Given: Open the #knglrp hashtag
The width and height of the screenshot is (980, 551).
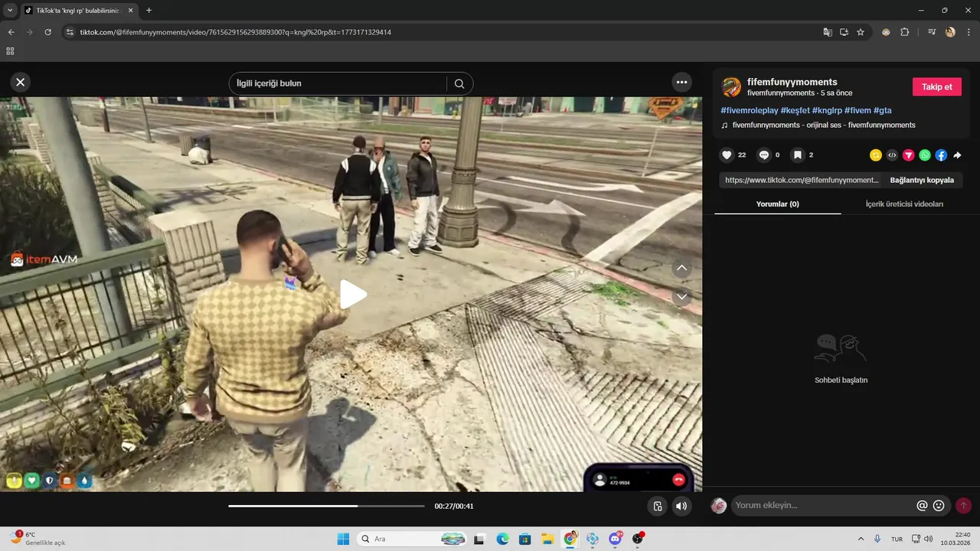Looking at the screenshot, I should (827, 110).
